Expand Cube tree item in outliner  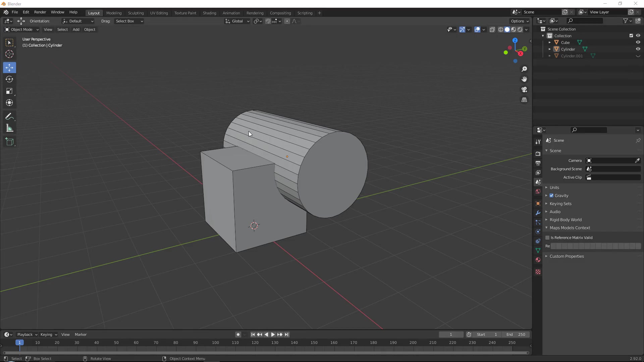point(550,43)
